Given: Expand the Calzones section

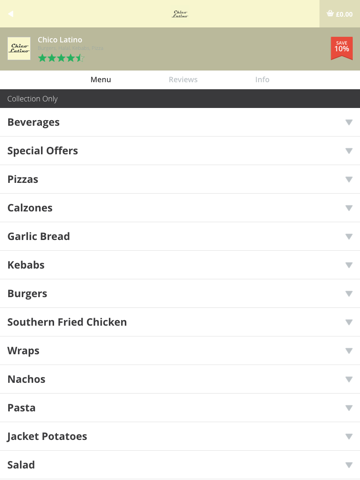Looking at the screenshot, I should pyautogui.click(x=180, y=208).
